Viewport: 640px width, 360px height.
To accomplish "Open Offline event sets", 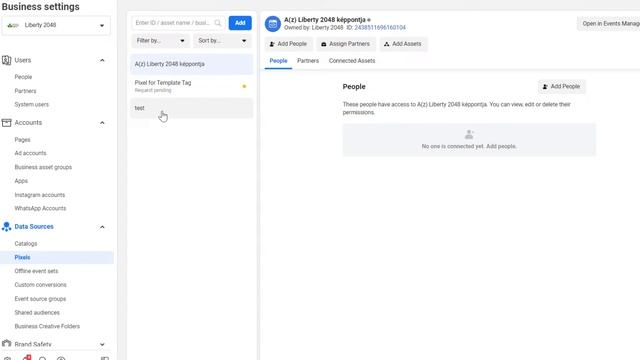I will click(x=36, y=271).
